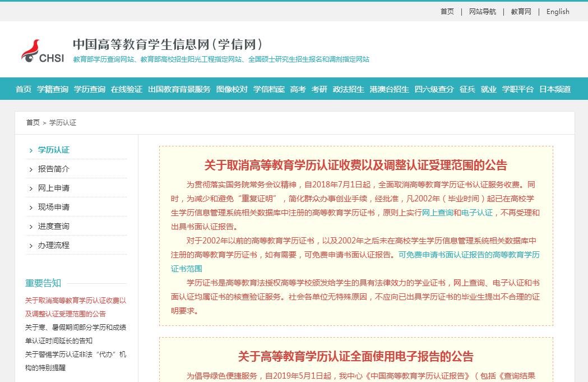Select 办理流程 in the left sidebar
Viewport: 588px width, 382px height.
[x=54, y=246]
